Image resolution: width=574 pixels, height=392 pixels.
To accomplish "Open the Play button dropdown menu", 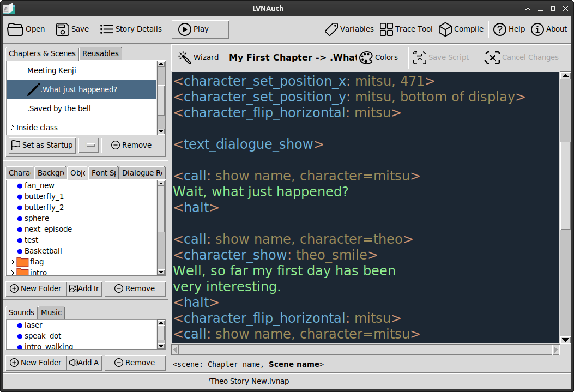I will click(221, 29).
